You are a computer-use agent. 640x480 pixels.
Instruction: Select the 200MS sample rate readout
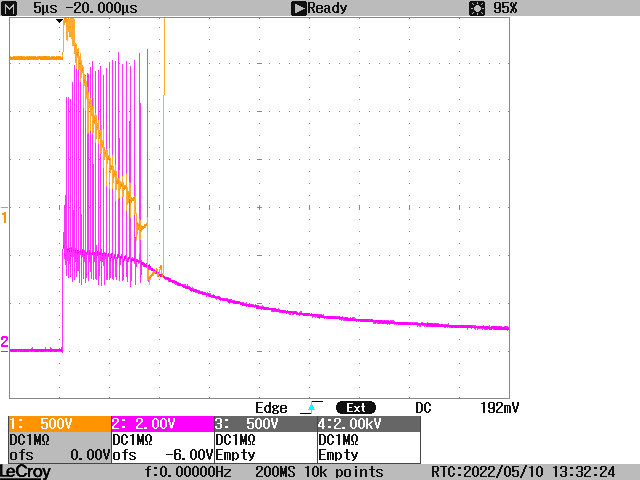275,472
